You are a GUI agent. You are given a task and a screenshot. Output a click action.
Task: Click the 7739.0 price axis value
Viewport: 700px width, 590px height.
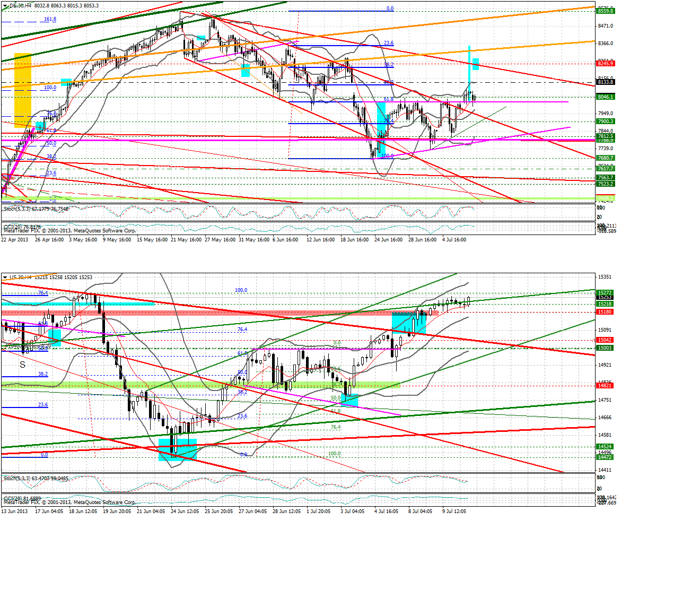(606, 148)
